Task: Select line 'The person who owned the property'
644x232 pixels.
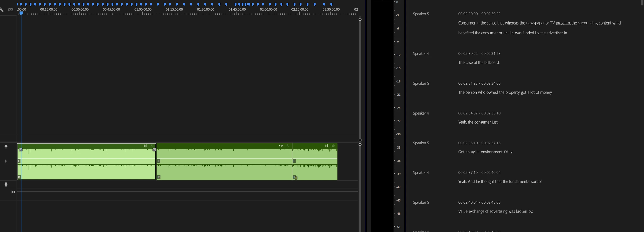Action: 505,92
